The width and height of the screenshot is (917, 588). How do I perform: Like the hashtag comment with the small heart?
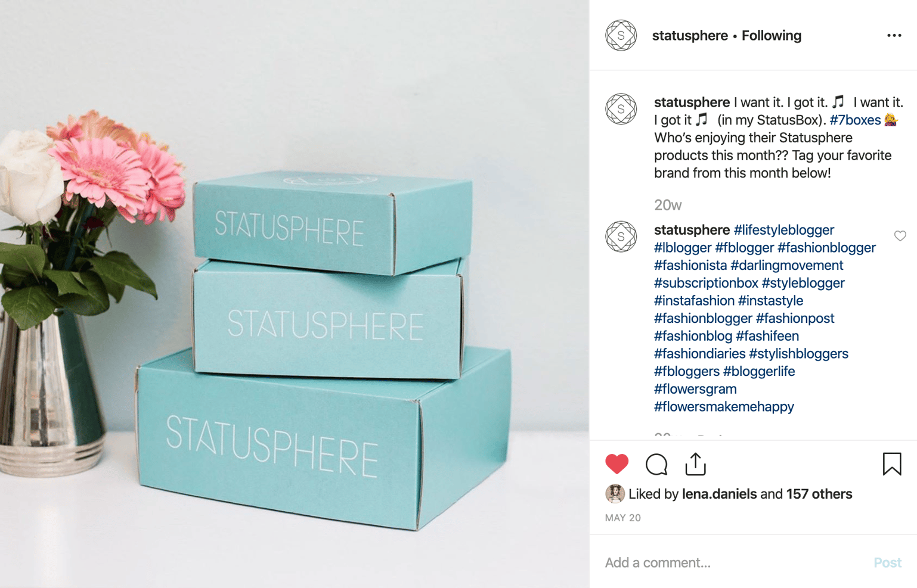tap(900, 236)
